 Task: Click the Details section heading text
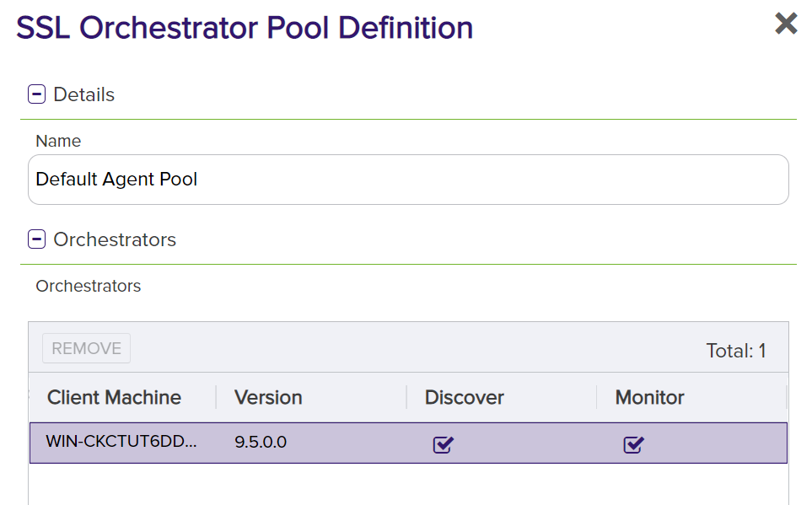[83, 94]
